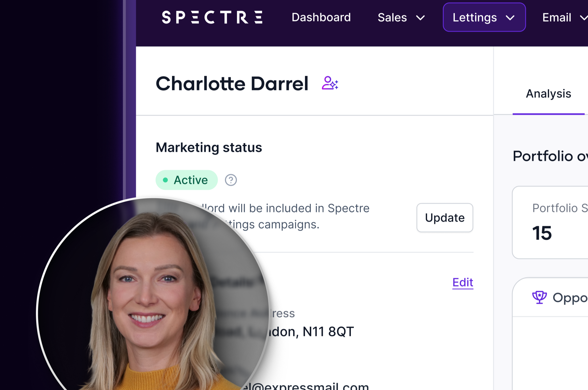Open the Email menu chevron

(584, 18)
